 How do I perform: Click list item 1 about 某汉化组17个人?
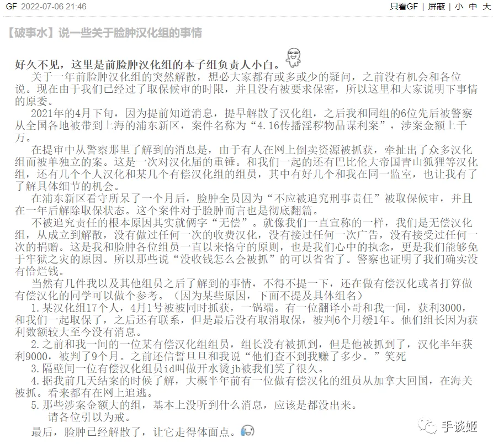[x=246, y=320]
